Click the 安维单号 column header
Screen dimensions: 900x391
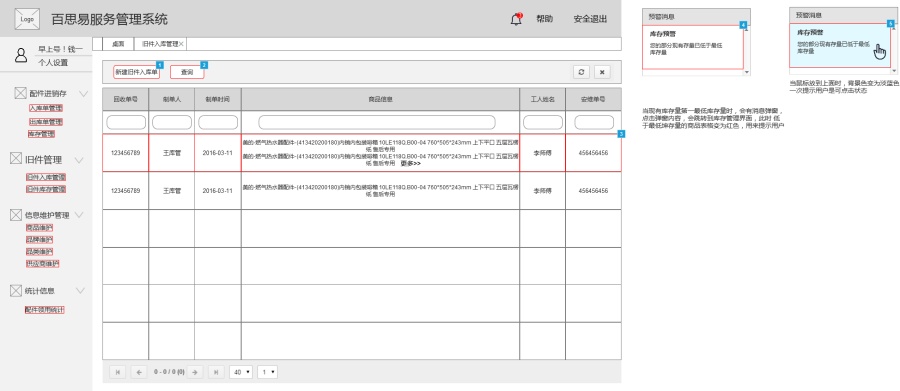coord(593,99)
